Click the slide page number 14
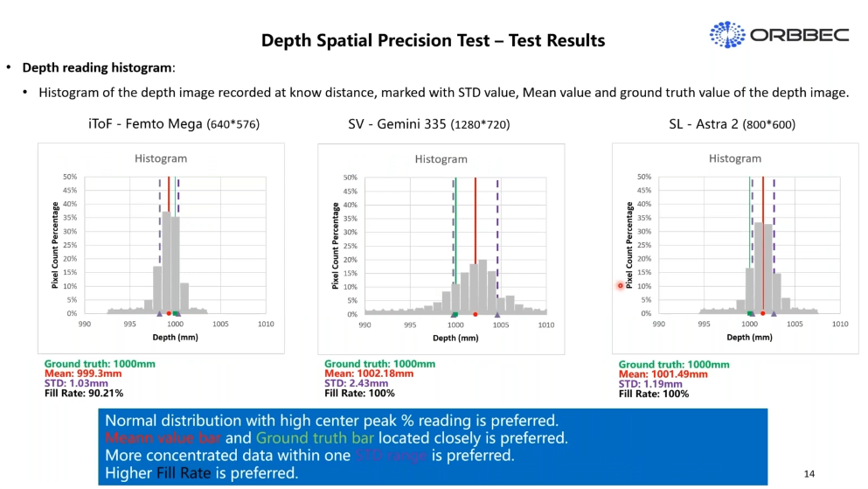868x489 pixels. coord(809,473)
